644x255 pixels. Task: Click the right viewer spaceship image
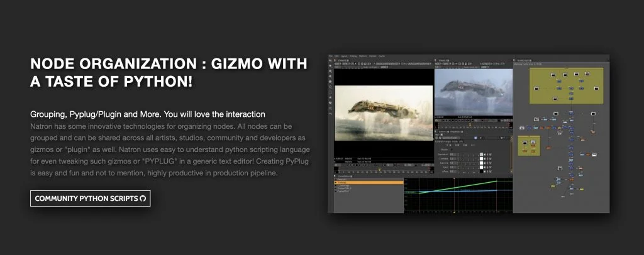coord(473,94)
